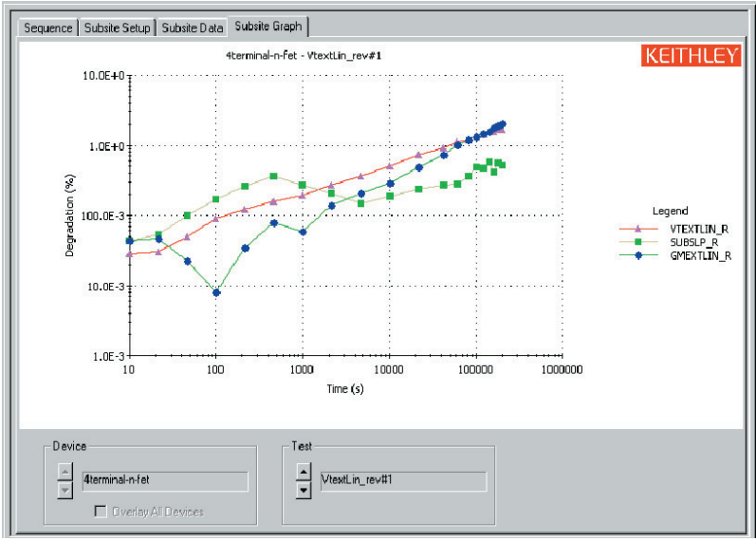Click the 4terminal-n-fet device field
756x541 pixels.
(x=164, y=481)
